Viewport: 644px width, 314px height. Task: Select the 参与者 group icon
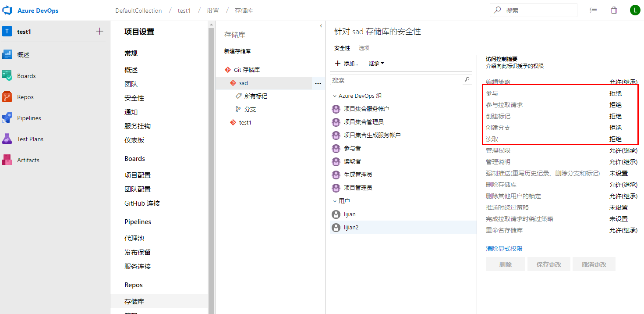(336, 148)
